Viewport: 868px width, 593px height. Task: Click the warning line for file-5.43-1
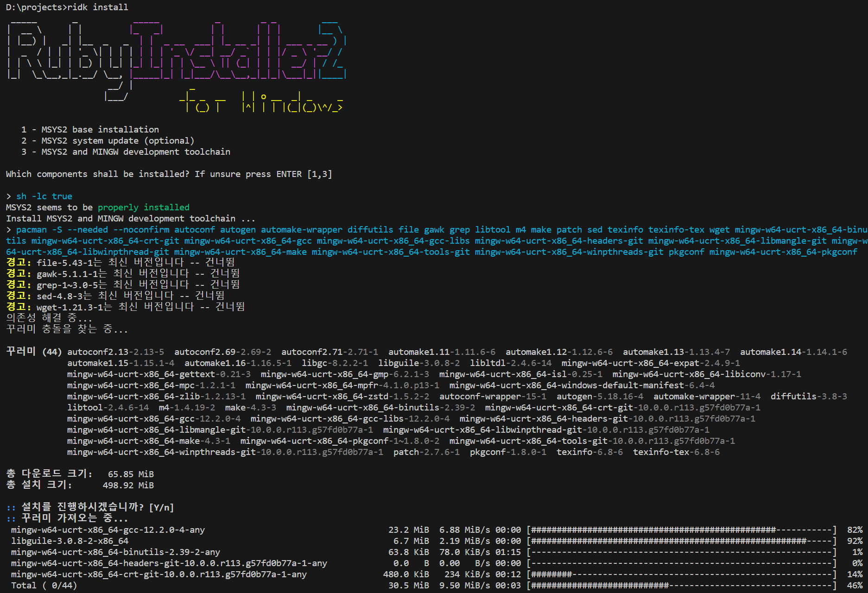[120, 263]
